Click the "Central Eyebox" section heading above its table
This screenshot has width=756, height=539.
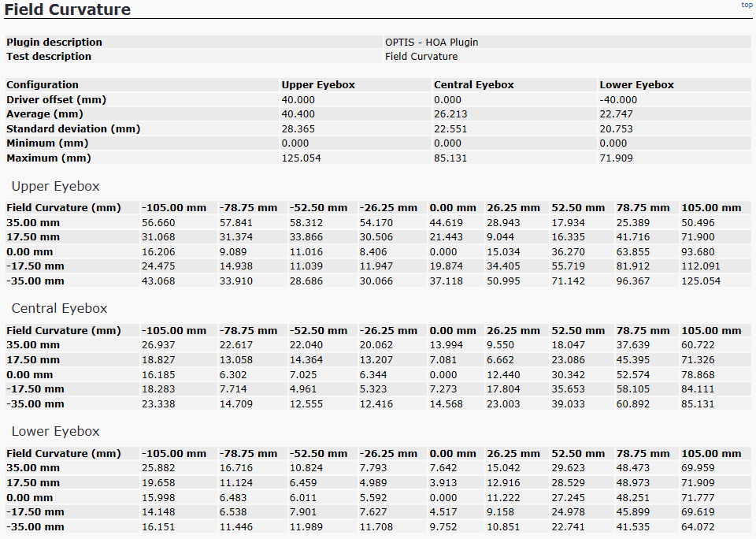click(x=59, y=309)
